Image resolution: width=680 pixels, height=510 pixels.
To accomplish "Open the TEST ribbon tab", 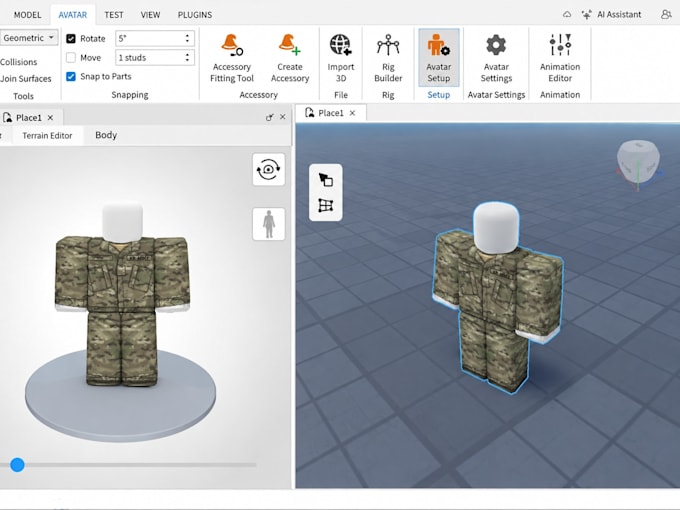I will click(114, 15).
